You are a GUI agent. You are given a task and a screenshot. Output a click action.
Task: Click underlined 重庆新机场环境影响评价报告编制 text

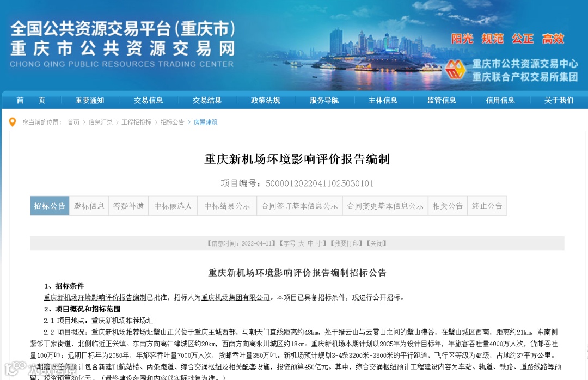point(95,297)
